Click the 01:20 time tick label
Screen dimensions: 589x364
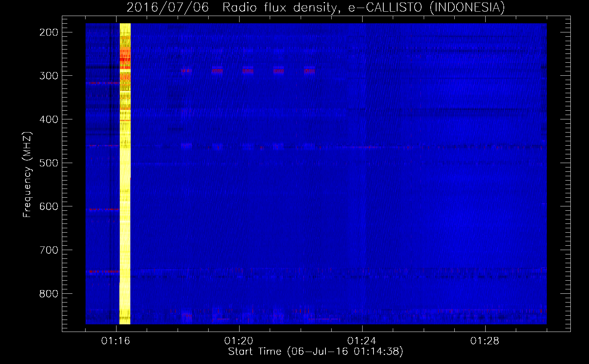[239, 341]
